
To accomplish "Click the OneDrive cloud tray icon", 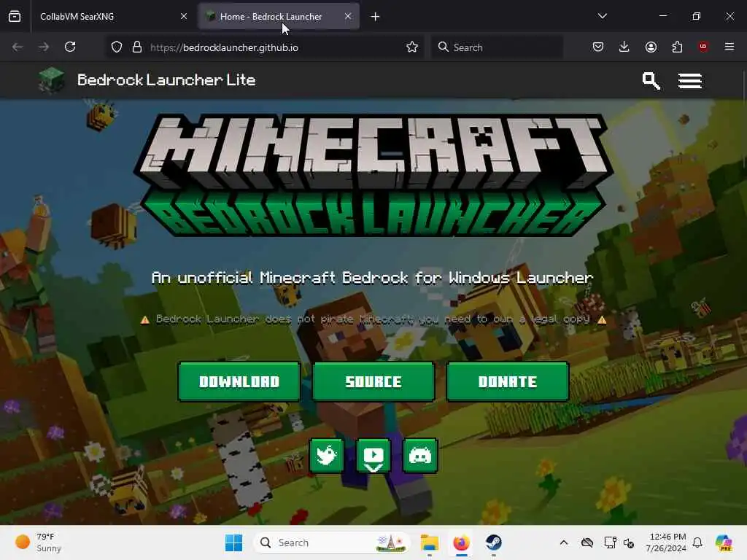I will pyautogui.click(x=587, y=542).
